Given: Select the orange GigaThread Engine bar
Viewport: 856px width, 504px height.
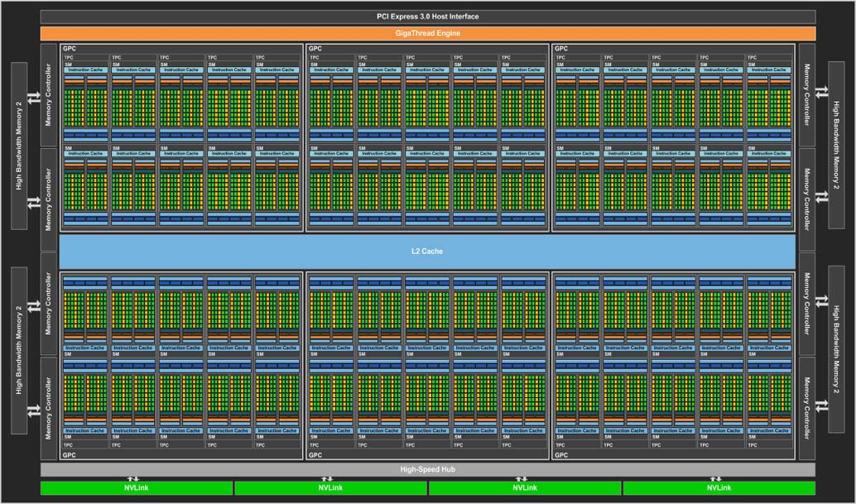Looking at the screenshot, I should click(428, 33).
